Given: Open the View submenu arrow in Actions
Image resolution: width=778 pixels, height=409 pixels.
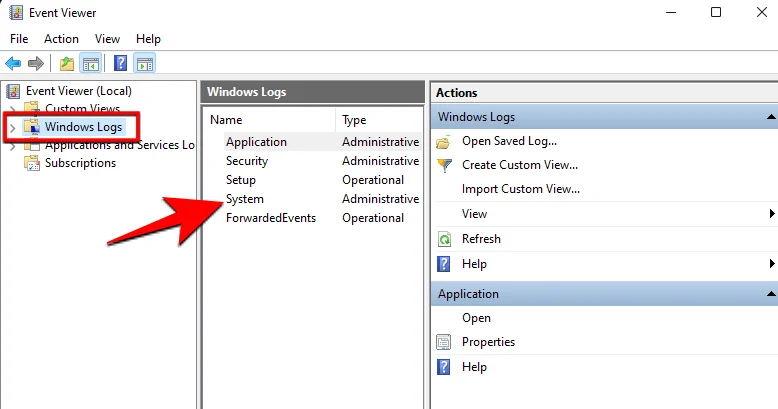Looking at the screenshot, I should 771,214.
